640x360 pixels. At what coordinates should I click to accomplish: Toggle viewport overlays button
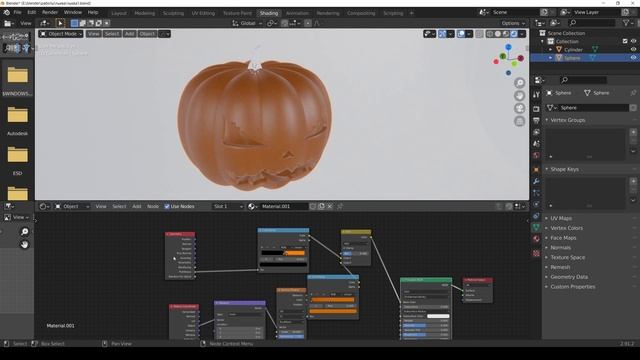461,34
